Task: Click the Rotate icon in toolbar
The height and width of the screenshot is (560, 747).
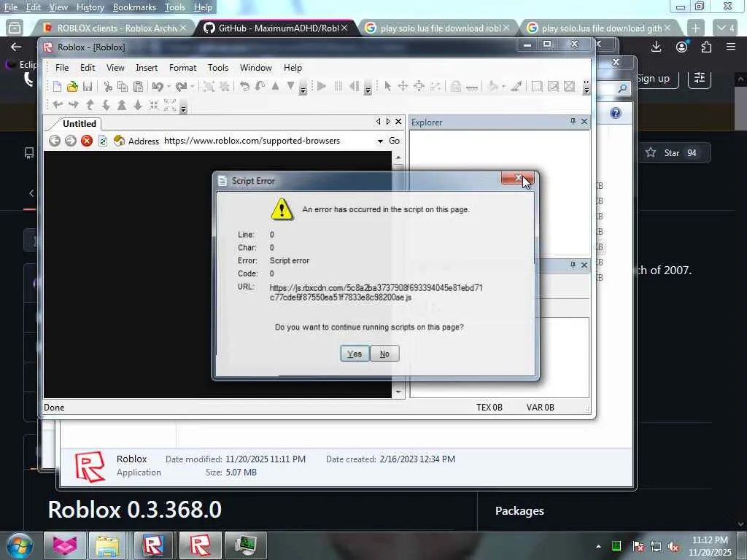Action: tap(244, 86)
